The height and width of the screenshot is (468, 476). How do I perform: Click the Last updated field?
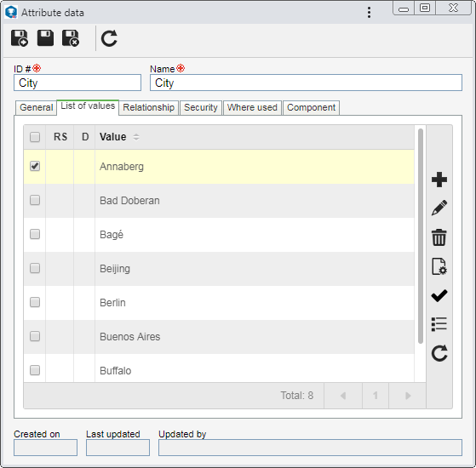(118, 448)
